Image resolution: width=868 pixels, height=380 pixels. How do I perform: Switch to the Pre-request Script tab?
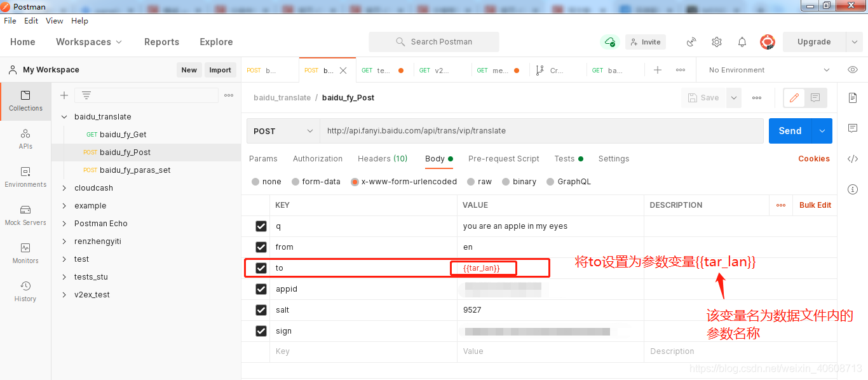[504, 159]
